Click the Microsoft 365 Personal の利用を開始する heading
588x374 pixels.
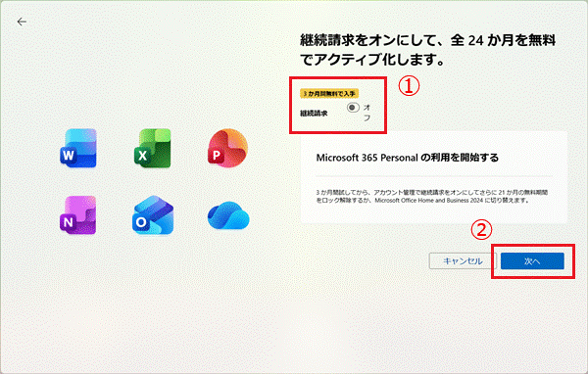pos(408,158)
